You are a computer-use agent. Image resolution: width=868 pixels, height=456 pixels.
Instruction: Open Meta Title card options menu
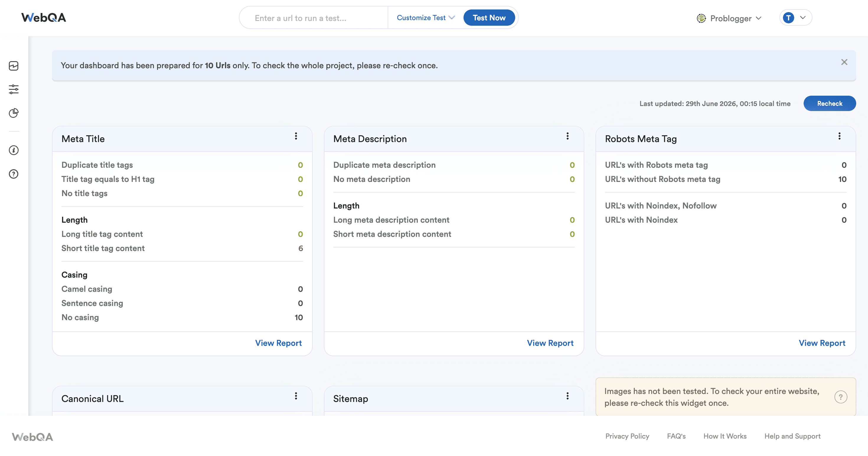296,136
